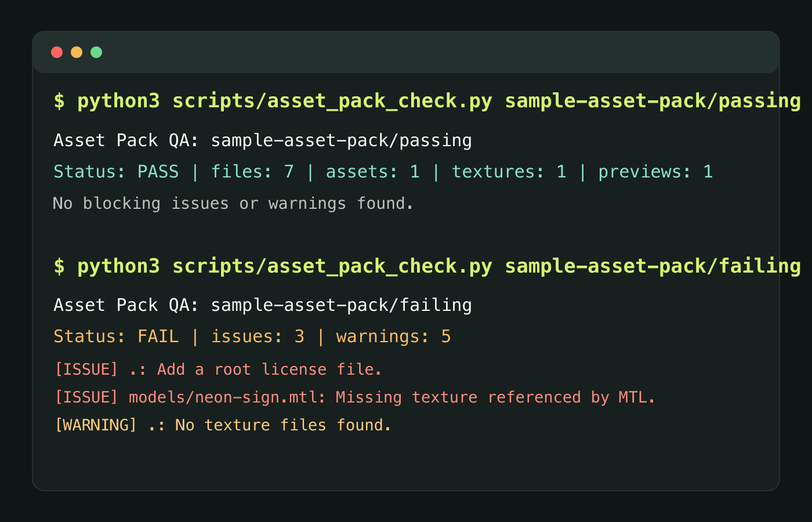The image size is (812, 522).
Task: Click the neon-sign.mtl missing texture issue line
Action: pos(354,397)
